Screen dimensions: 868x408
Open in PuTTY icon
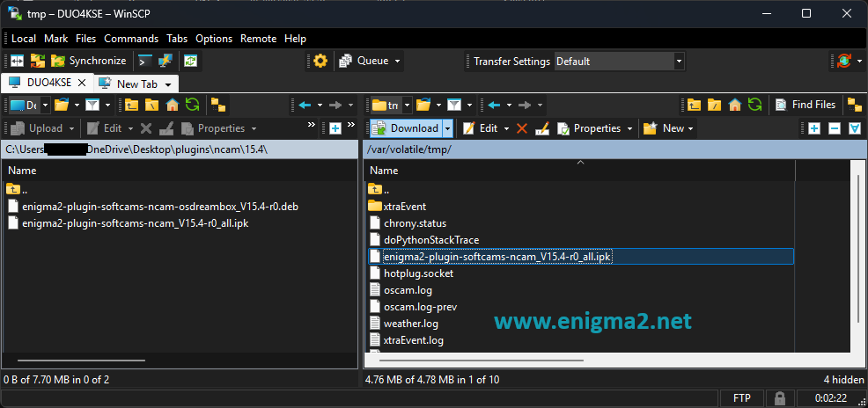click(x=165, y=61)
